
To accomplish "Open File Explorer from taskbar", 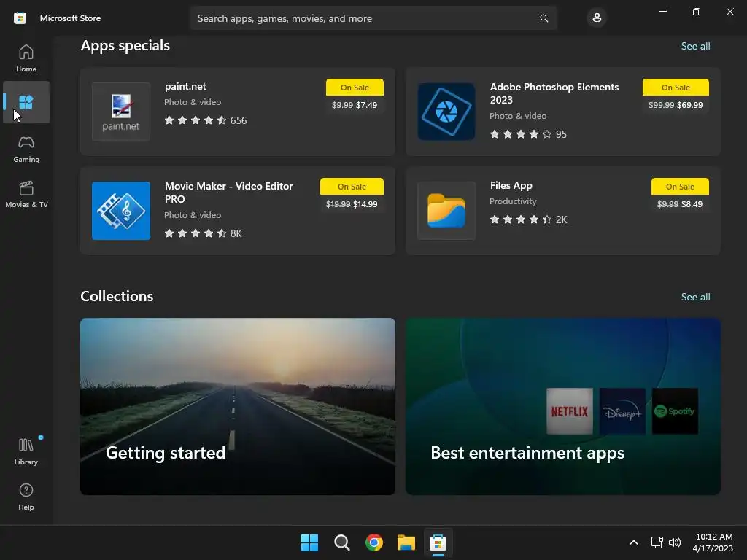I will coord(406,542).
